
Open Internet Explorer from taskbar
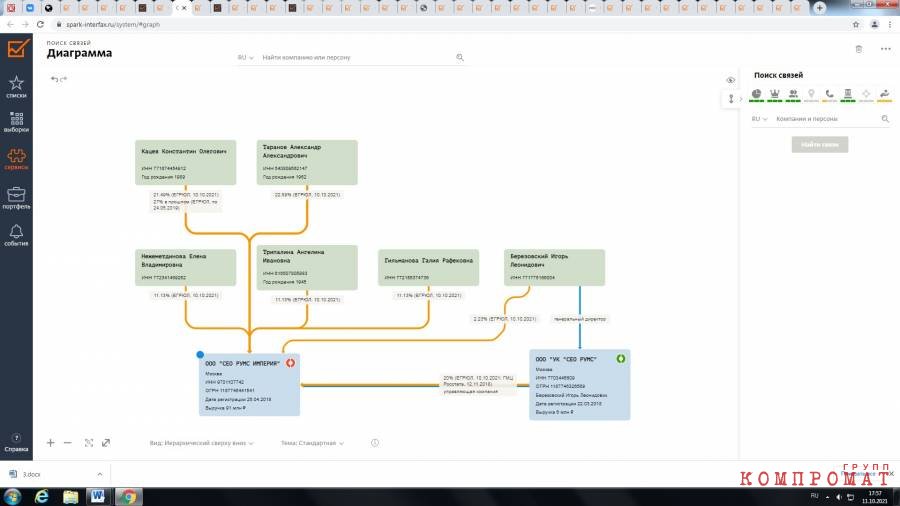pos(42,497)
